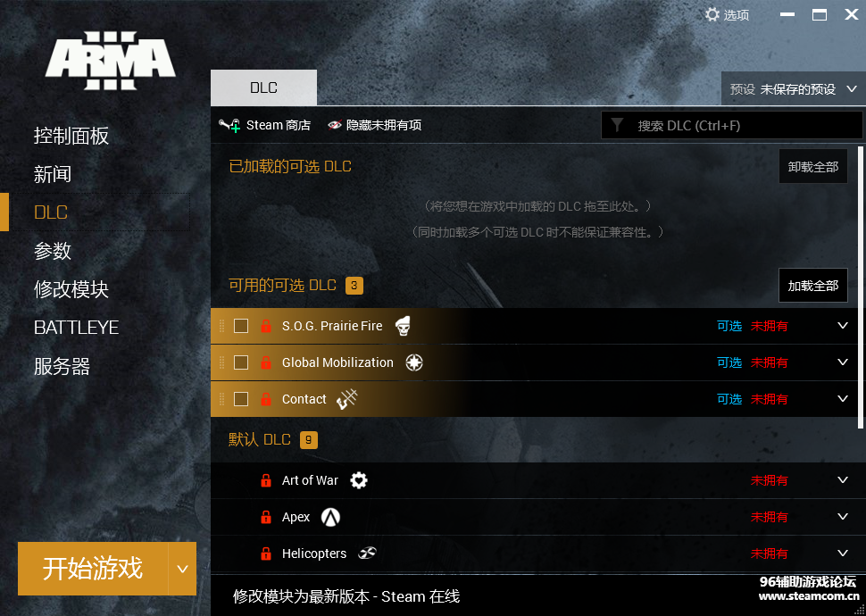Click the Contact antenna icon
The height and width of the screenshot is (616, 866).
click(x=346, y=399)
